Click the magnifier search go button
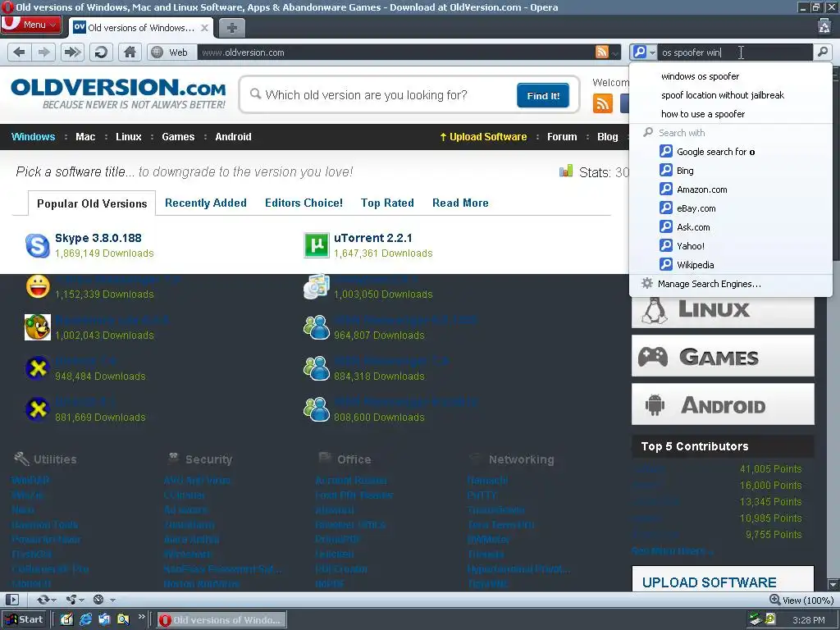 [x=822, y=52]
